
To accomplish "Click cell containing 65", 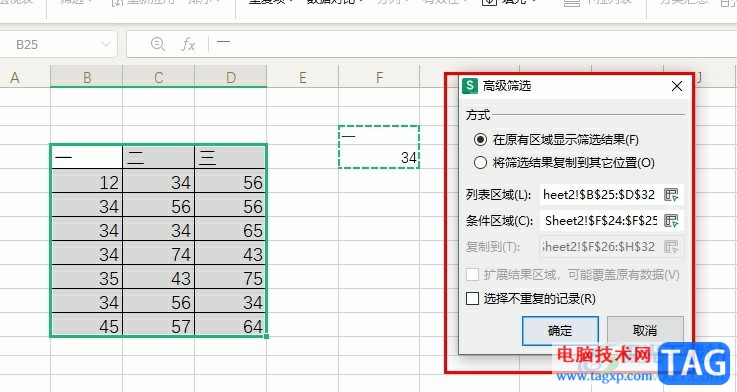I will pos(230,229).
